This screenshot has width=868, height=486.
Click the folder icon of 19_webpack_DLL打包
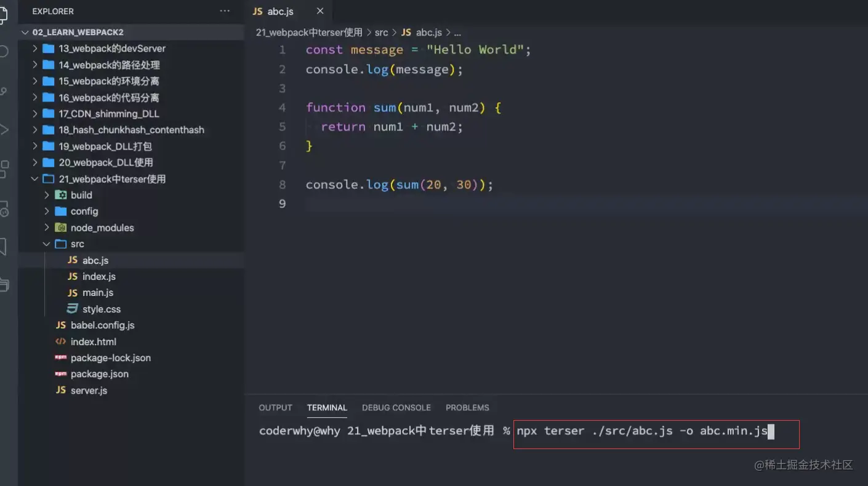[49, 146]
